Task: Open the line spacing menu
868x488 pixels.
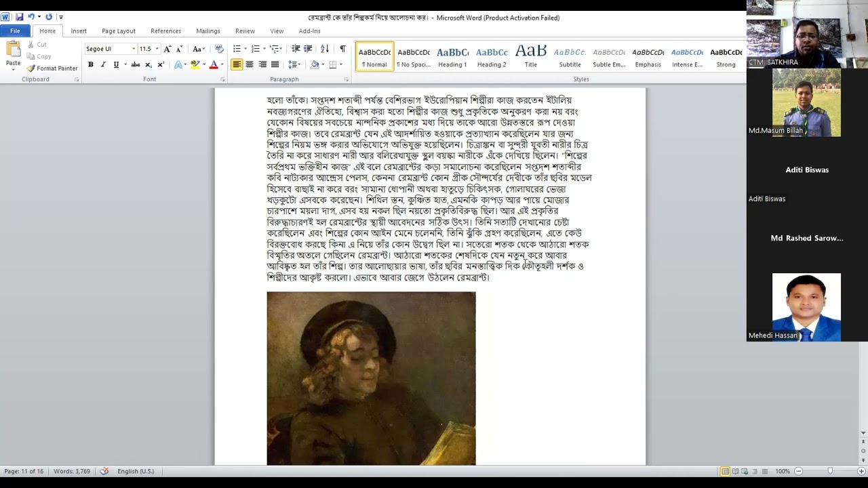Action: pyautogui.click(x=294, y=64)
